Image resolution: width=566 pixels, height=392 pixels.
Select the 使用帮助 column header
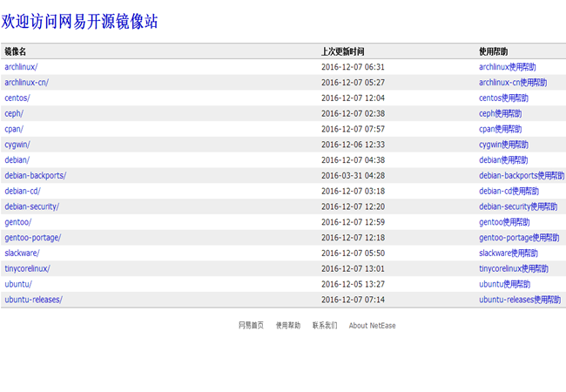click(493, 51)
